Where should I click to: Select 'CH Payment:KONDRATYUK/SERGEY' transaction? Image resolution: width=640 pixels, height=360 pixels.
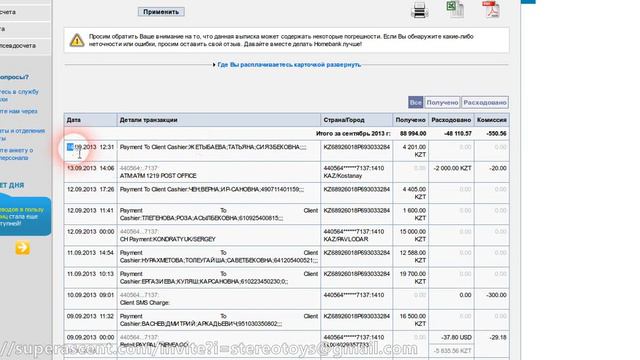coord(167,239)
